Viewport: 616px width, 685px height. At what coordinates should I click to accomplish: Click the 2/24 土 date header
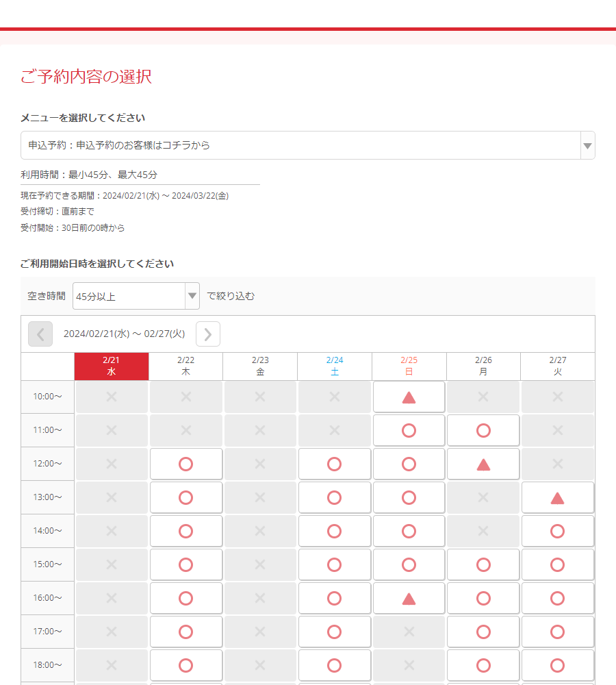click(334, 366)
